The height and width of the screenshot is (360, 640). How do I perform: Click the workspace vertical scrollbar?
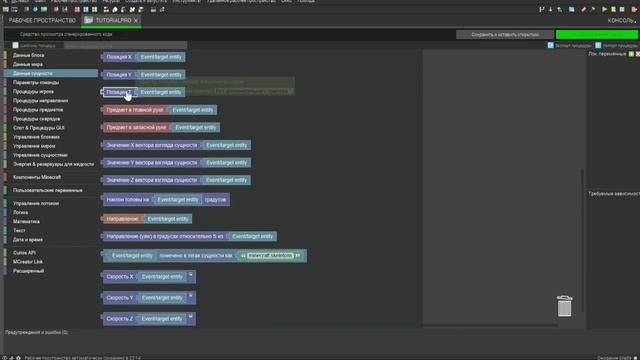582,241
